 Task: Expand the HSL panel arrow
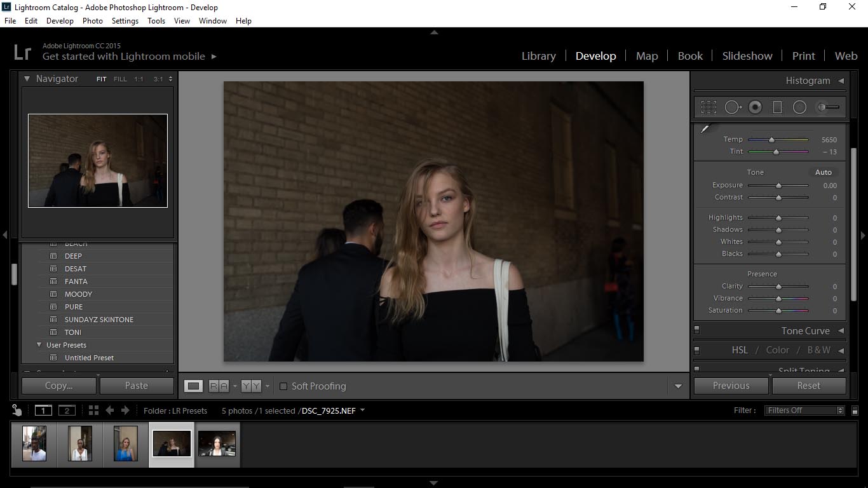(x=841, y=350)
